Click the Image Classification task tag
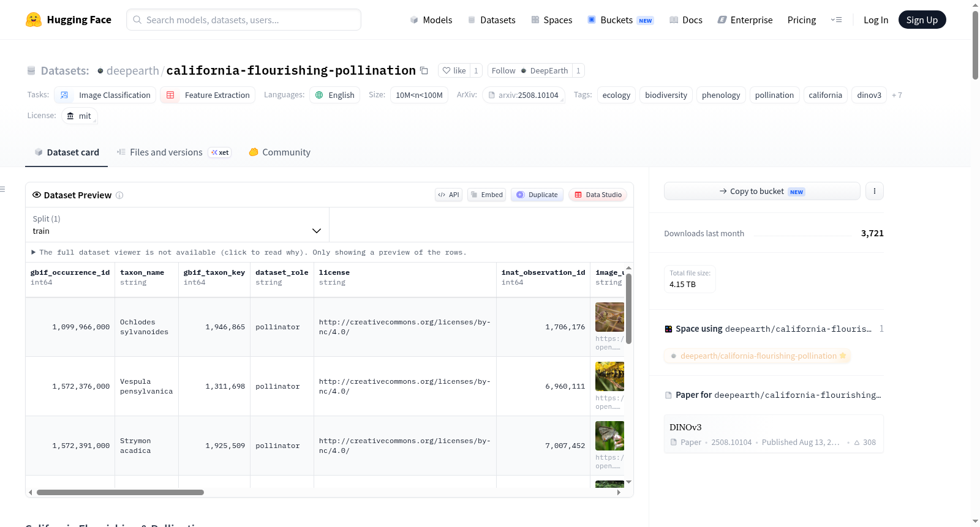The height and width of the screenshot is (527, 980). 105,95
